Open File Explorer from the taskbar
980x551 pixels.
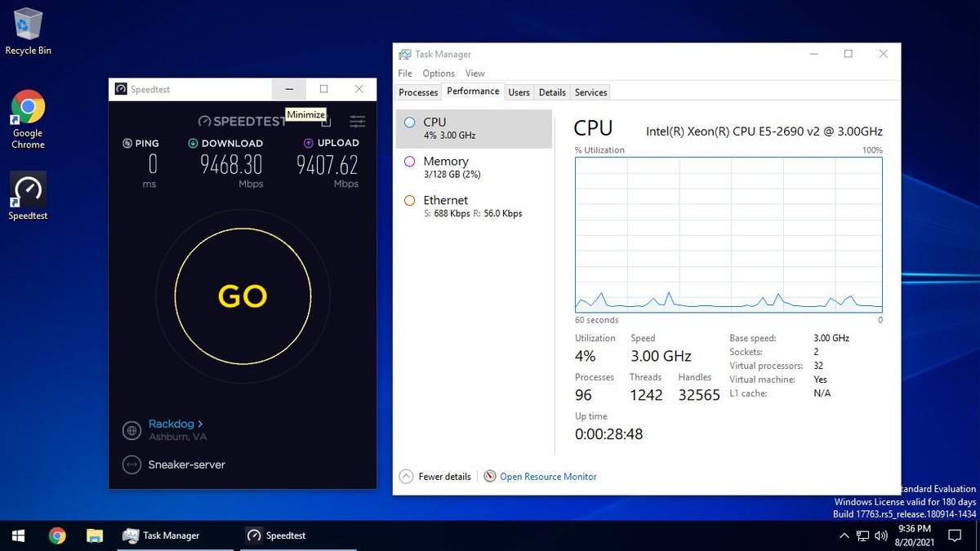(95, 535)
